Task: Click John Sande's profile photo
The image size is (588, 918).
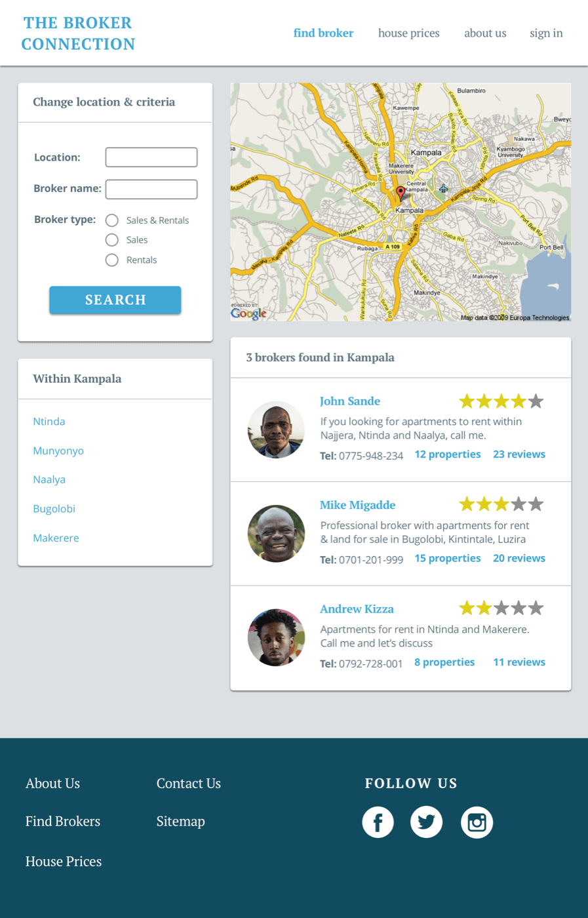Action: [x=276, y=429]
